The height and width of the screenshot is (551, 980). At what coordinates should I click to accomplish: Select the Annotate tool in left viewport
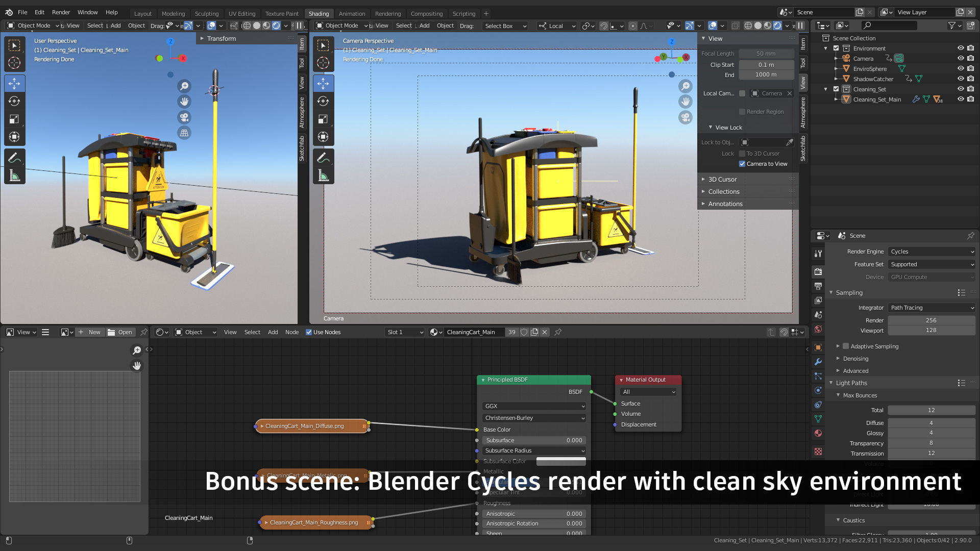pyautogui.click(x=14, y=158)
